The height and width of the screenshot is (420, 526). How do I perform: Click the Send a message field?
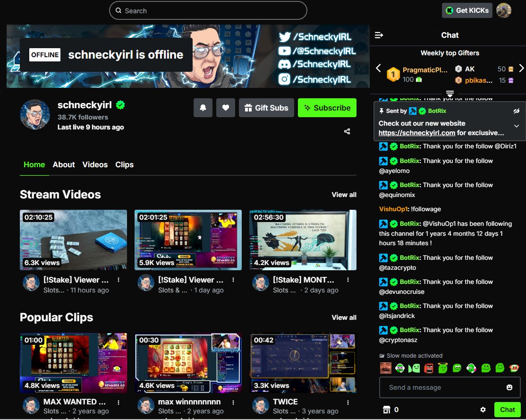[x=450, y=387]
